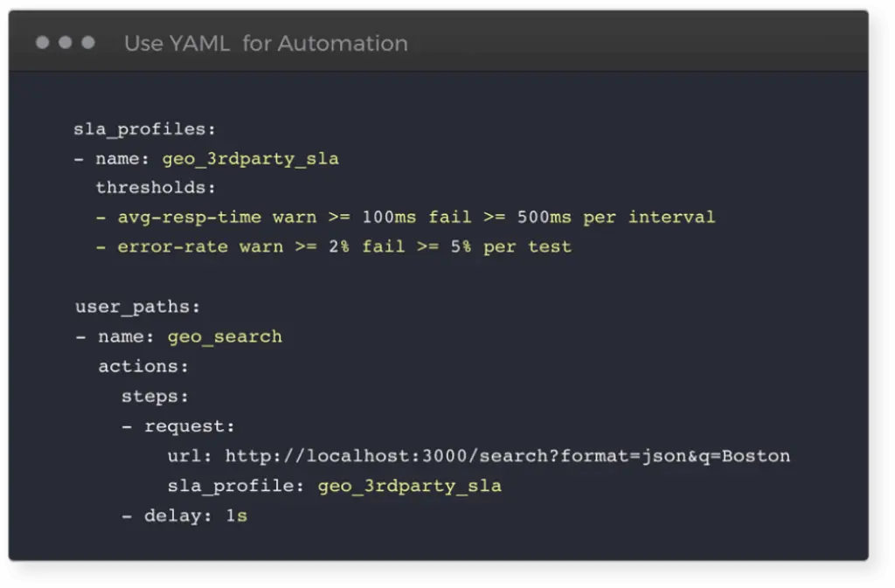Select geo_3rdparty_sla value on the name line

pyautogui.click(x=250, y=159)
